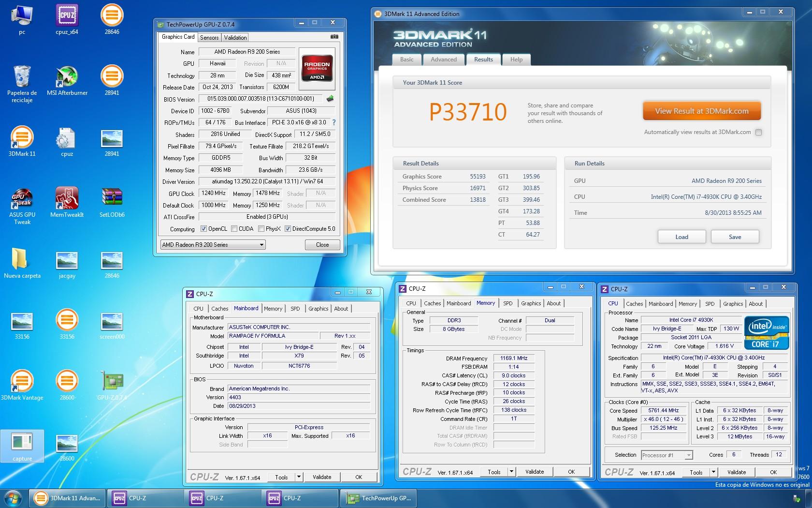Enable automatically view results at 3DMark.com
The height and width of the screenshot is (508, 812).
click(758, 132)
